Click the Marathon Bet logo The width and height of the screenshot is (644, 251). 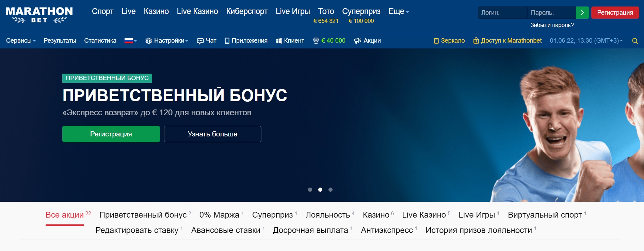39,15
